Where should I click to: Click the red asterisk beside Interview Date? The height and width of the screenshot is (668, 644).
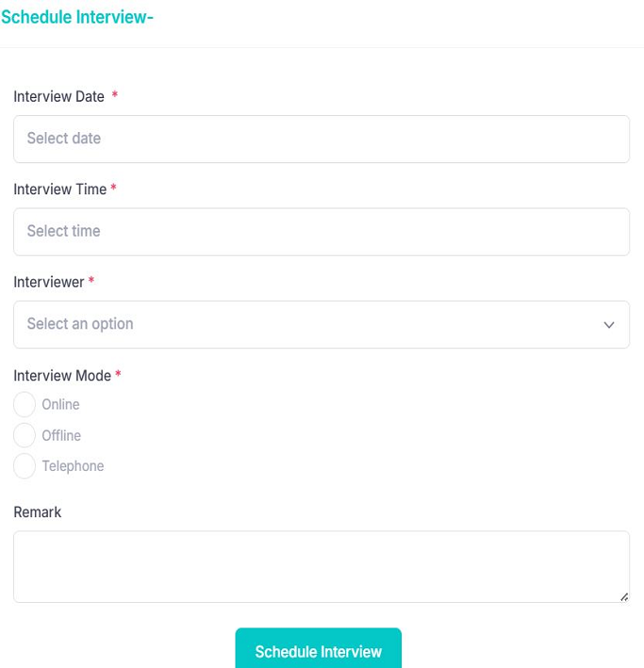coord(115,96)
